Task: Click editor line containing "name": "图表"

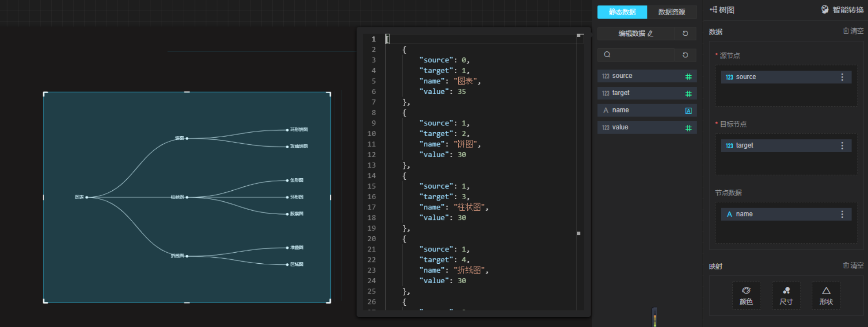Action: [449, 81]
